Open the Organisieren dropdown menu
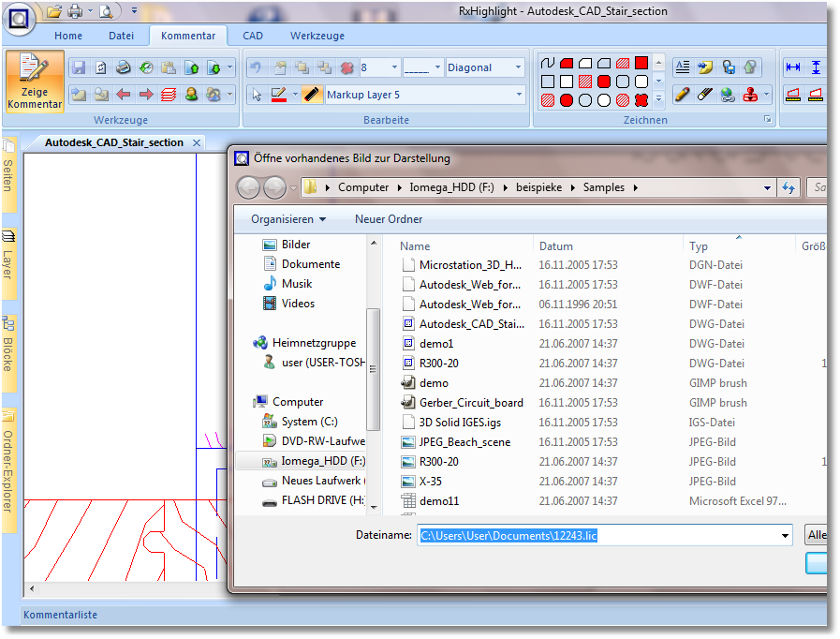This screenshot has width=840, height=639. point(287,219)
